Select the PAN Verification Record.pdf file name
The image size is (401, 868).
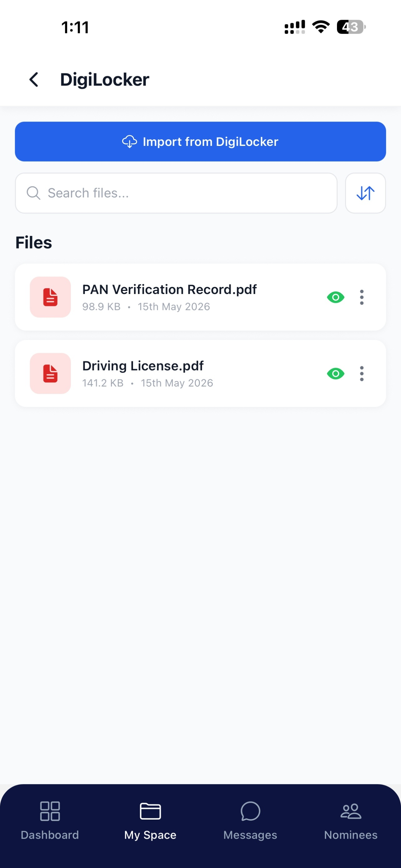click(169, 289)
